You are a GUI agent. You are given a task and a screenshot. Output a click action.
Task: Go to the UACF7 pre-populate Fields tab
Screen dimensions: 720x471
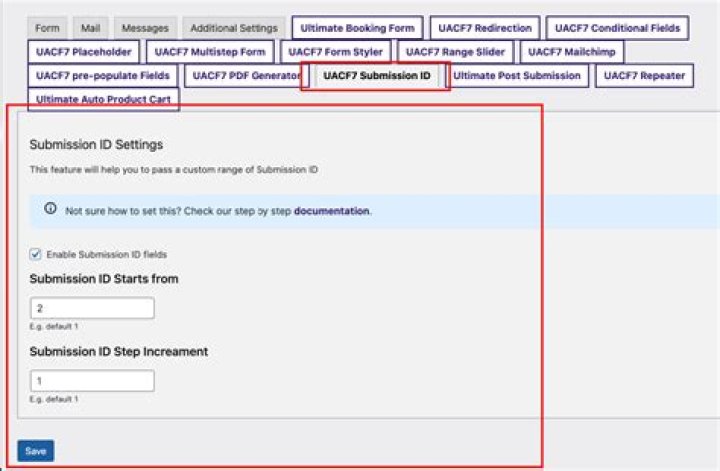tap(103, 76)
